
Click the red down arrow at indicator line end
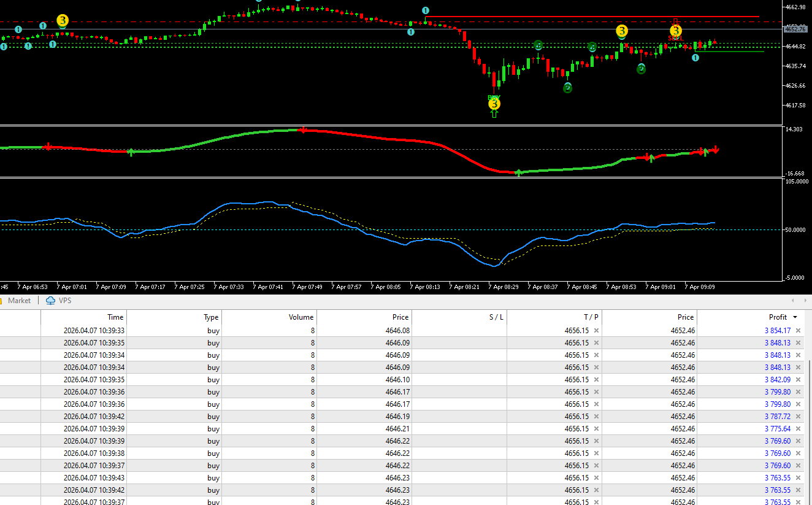715,150
